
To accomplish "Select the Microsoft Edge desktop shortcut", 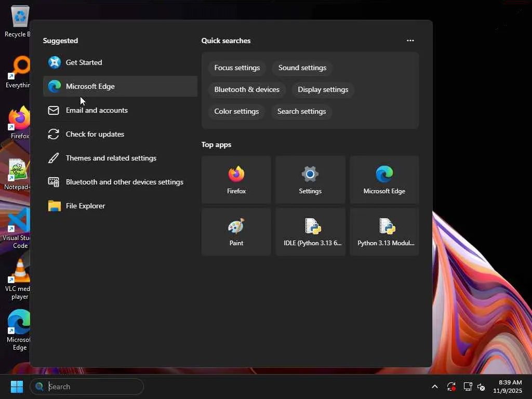I will pos(19,330).
